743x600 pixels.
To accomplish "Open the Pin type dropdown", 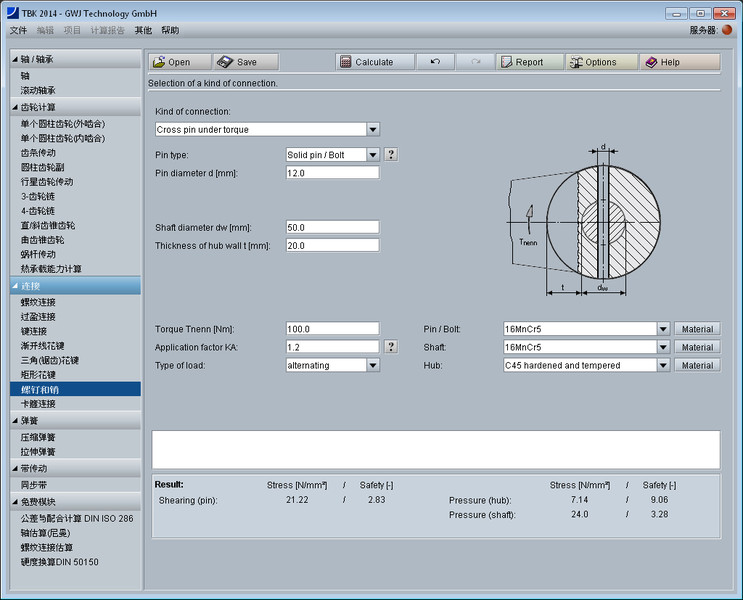I will pyautogui.click(x=373, y=155).
